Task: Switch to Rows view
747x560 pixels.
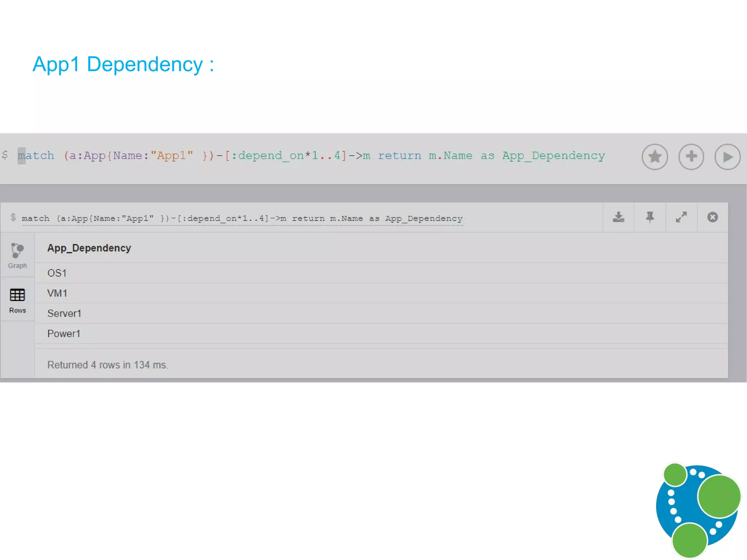Action: (18, 300)
